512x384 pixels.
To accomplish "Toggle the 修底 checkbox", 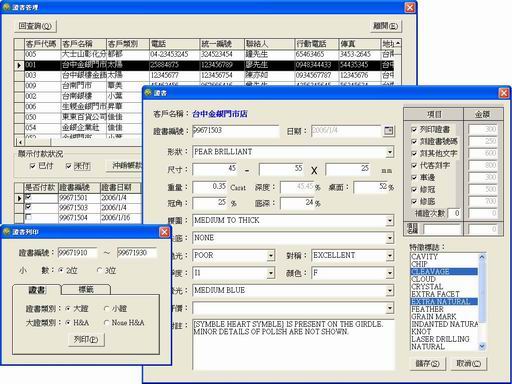I will (x=414, y=201).
